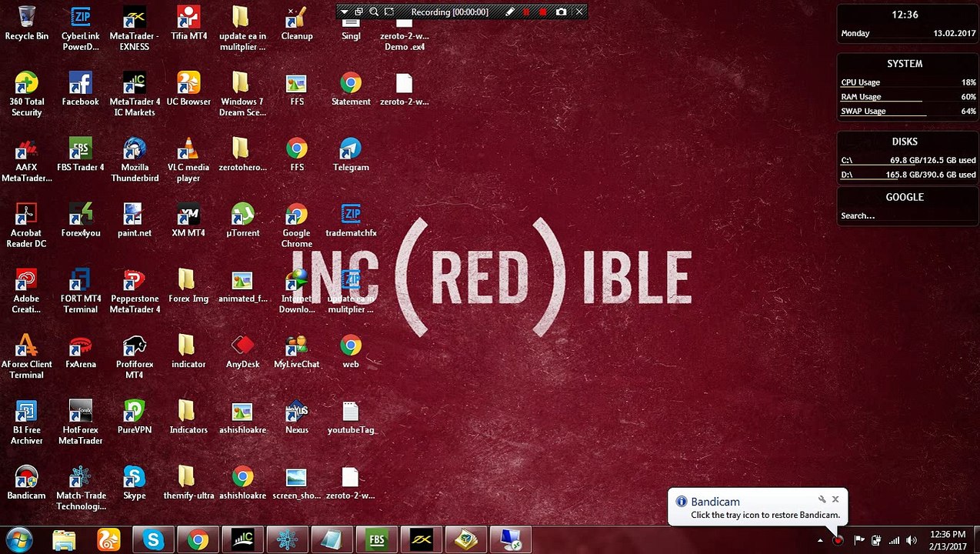Open Windows Explorer from the taskbar

(64, 540)
